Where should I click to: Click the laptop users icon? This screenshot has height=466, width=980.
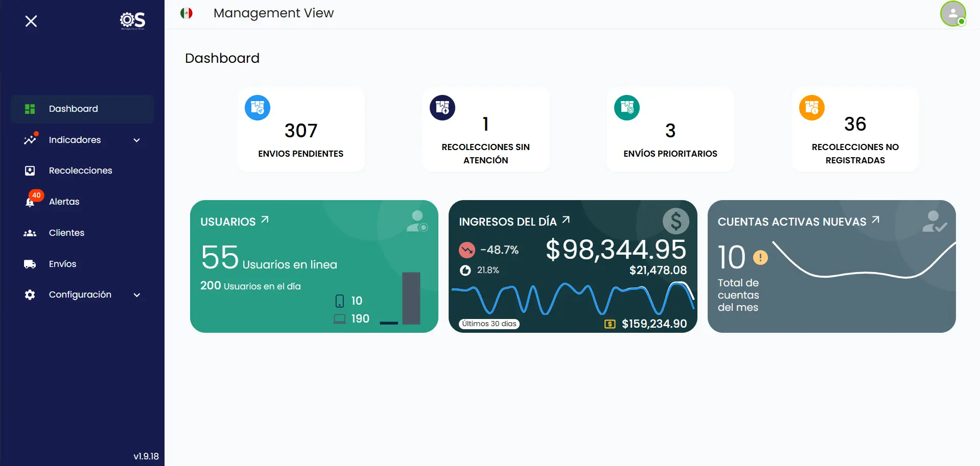coord(340,319)
